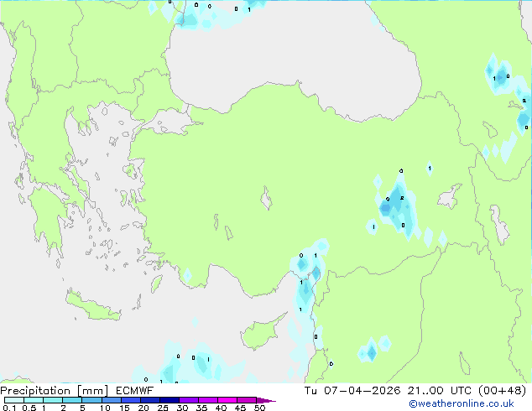Image resolution: width=532 pixels, height=411 pixels.
Task: Click the 35–40 mm magenta swatch
Action: coord(207,400)
